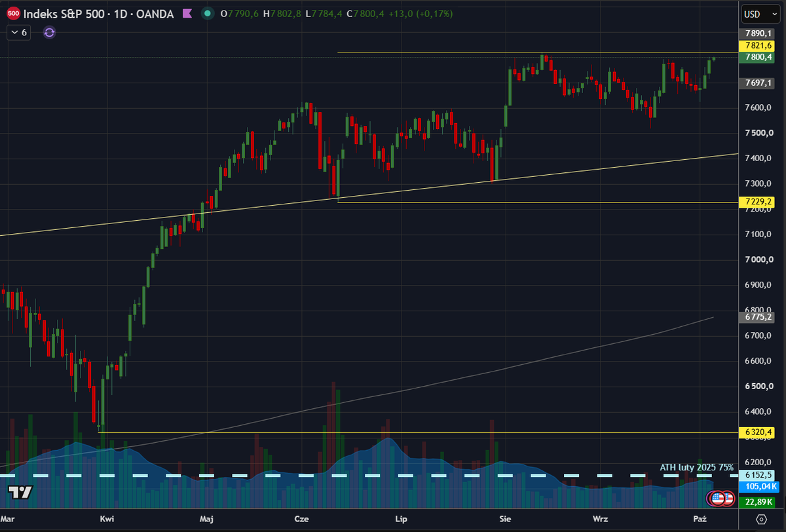Click the TradingView logo in the chart corner
Image resolution: width=786 pixels, height=532 pixels.
click(x=20, y=493)
